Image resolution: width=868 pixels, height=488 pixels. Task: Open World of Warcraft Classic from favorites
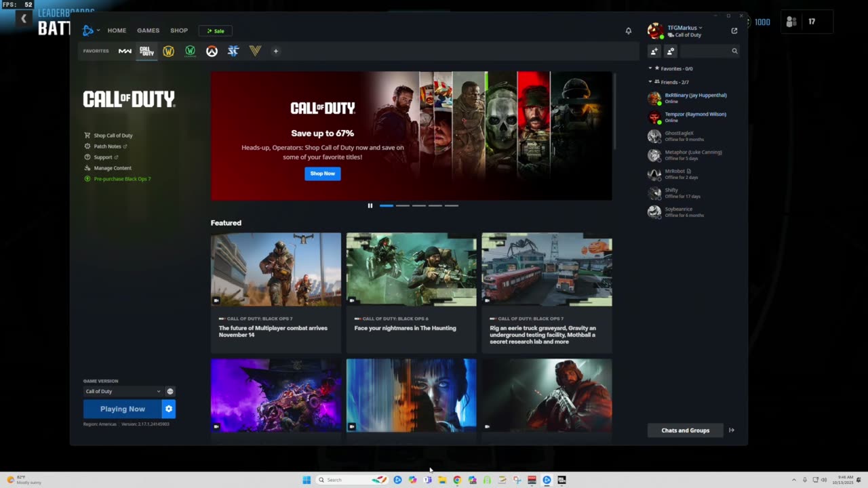click(190, 51)
